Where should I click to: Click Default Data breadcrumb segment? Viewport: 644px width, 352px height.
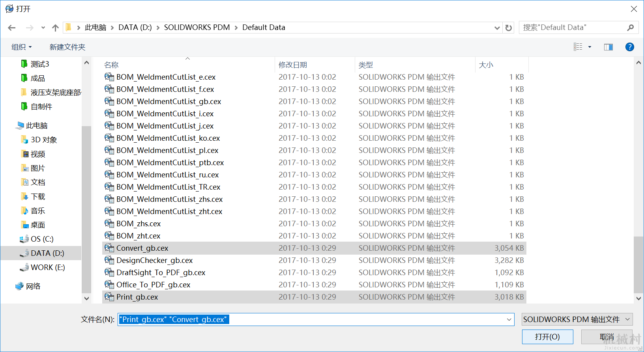264,28
